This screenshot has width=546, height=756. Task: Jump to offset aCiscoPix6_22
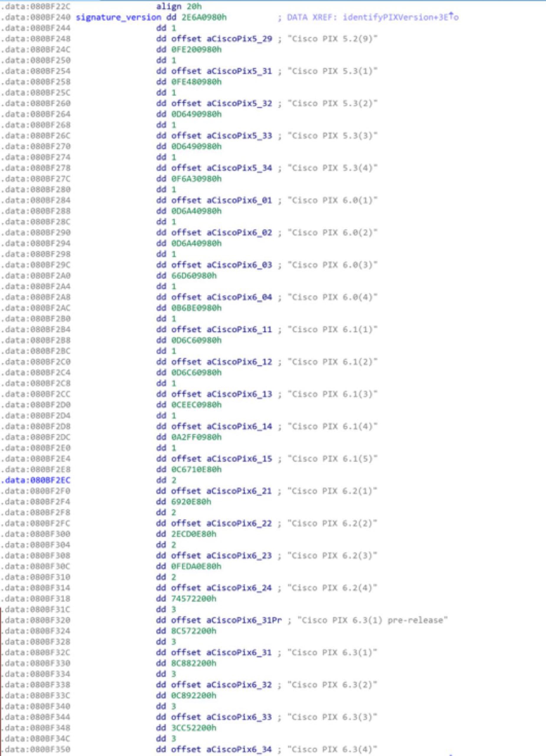[239, 523]
